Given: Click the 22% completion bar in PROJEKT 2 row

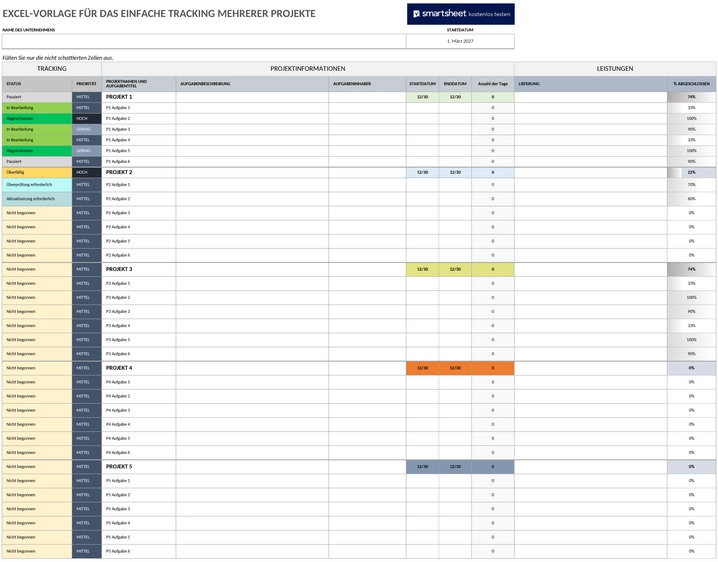Looking at the screenshot, I should tap(691, 173).
